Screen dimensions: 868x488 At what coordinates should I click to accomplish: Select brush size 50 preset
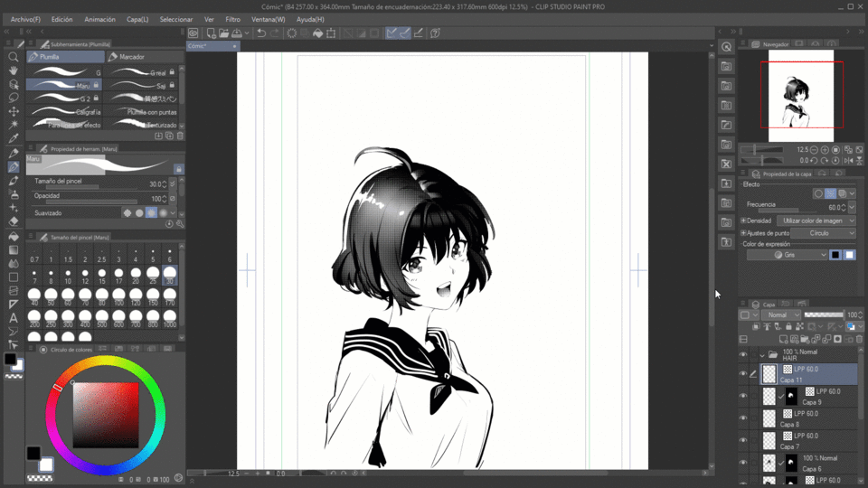tap(51, 296)
